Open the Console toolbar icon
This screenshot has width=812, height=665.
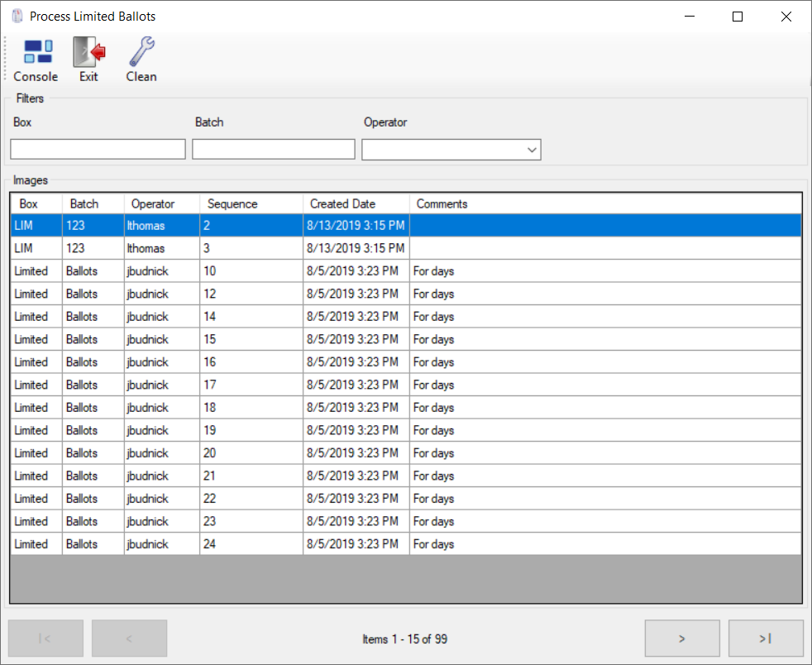[36, 60]
